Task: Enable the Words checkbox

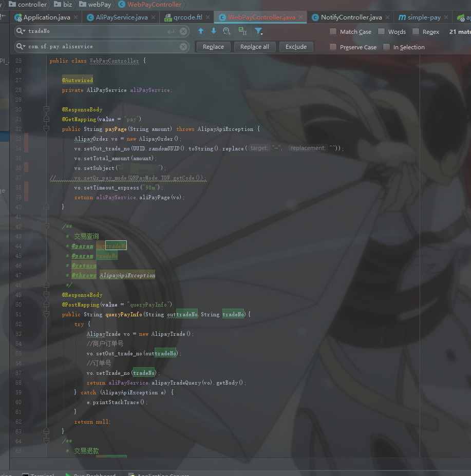Action: 382,31
